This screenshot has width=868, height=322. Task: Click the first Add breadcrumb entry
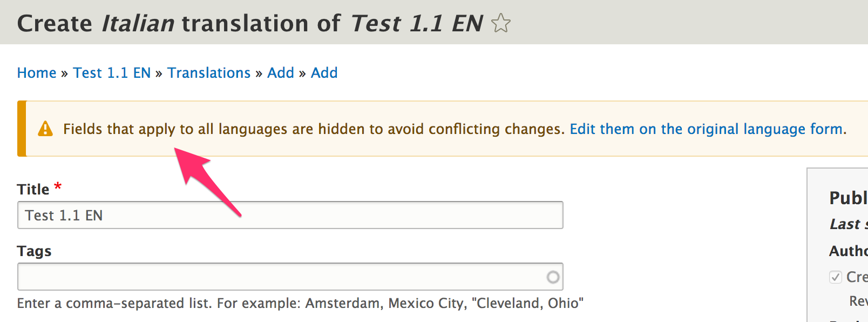coord(281,72)
